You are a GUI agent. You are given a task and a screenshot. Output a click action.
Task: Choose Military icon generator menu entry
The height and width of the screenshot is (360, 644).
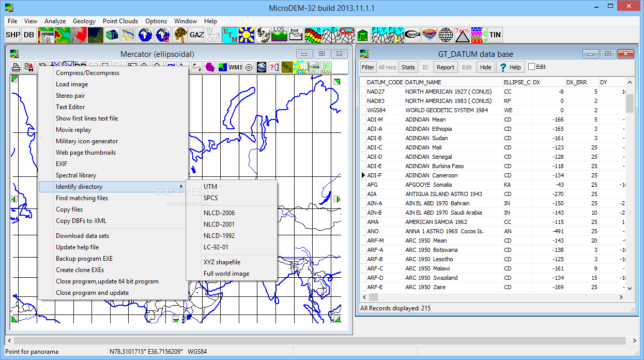coord(113,141)
